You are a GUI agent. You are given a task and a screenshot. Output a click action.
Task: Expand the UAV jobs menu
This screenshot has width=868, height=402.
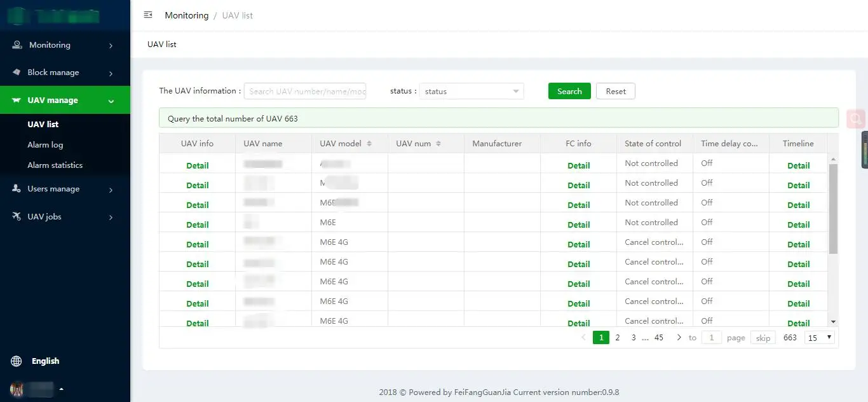[65, 217]
